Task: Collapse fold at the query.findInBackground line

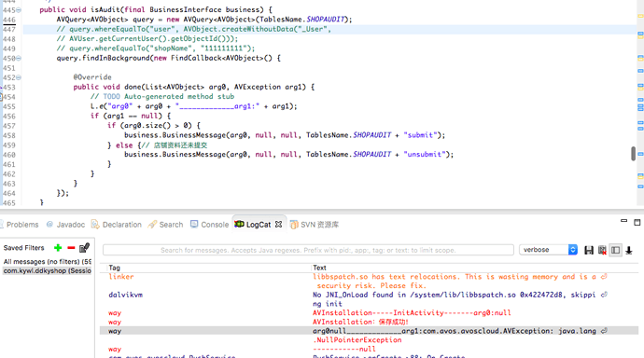Action: click(x=19, y=58)
